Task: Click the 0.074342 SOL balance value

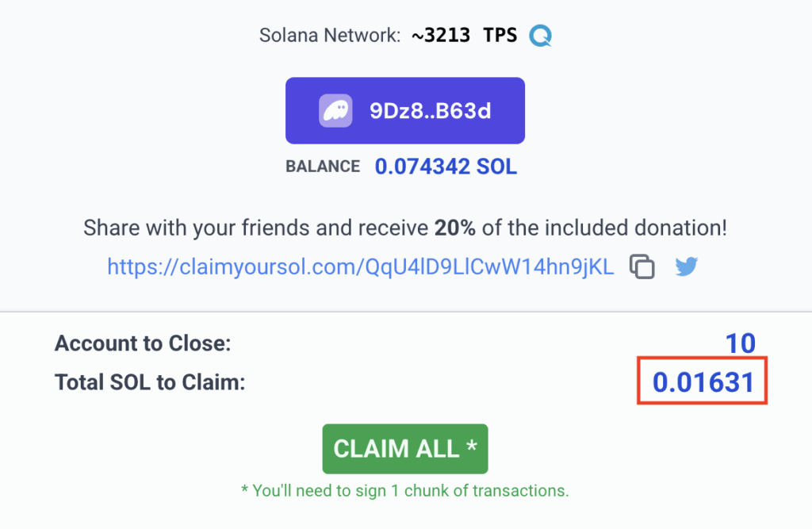Action: click(446, 167)
